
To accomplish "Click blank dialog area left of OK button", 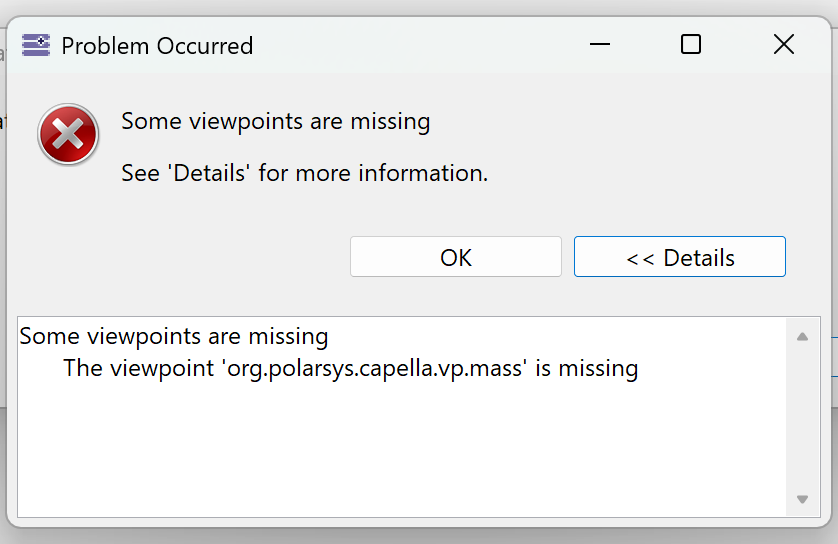I will (200, 257).
